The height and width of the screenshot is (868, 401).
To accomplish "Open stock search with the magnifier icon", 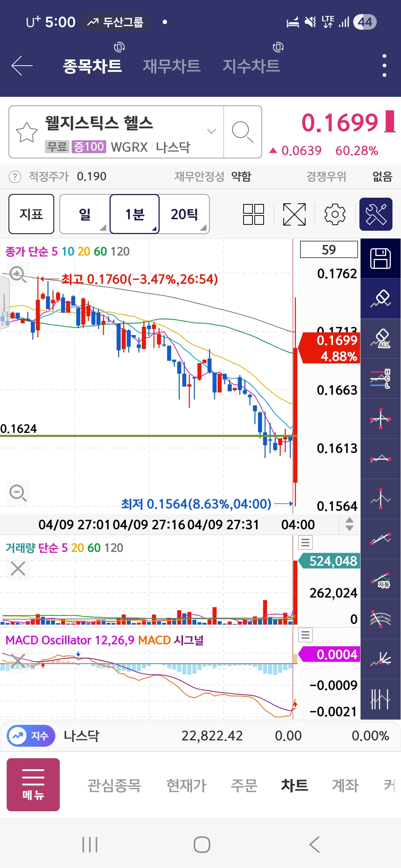I will click(242, 132).
